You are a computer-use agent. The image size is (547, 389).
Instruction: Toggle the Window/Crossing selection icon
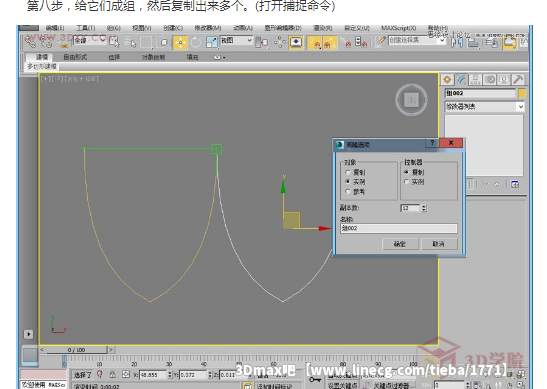(163, 43)
